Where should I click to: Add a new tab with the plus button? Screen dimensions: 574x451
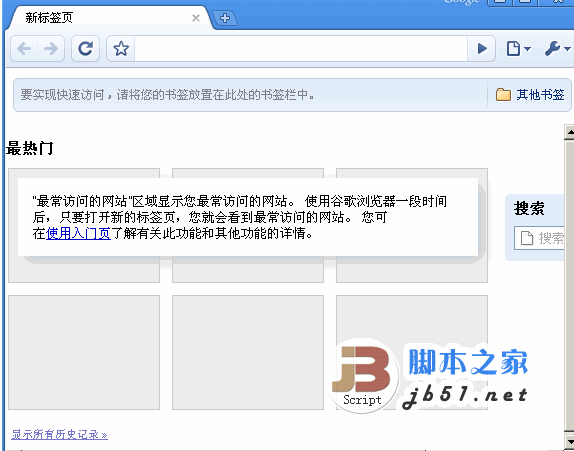tap(225, 18)
